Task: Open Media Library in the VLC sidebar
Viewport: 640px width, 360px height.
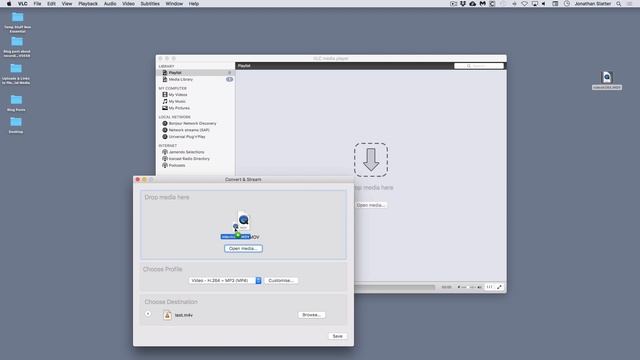Action: coord(196,80)
